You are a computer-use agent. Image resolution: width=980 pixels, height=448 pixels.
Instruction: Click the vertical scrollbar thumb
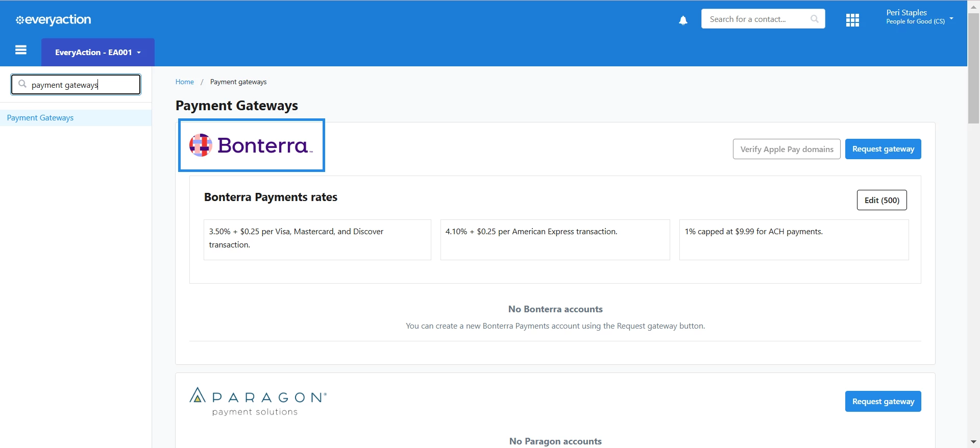(973, 68)
